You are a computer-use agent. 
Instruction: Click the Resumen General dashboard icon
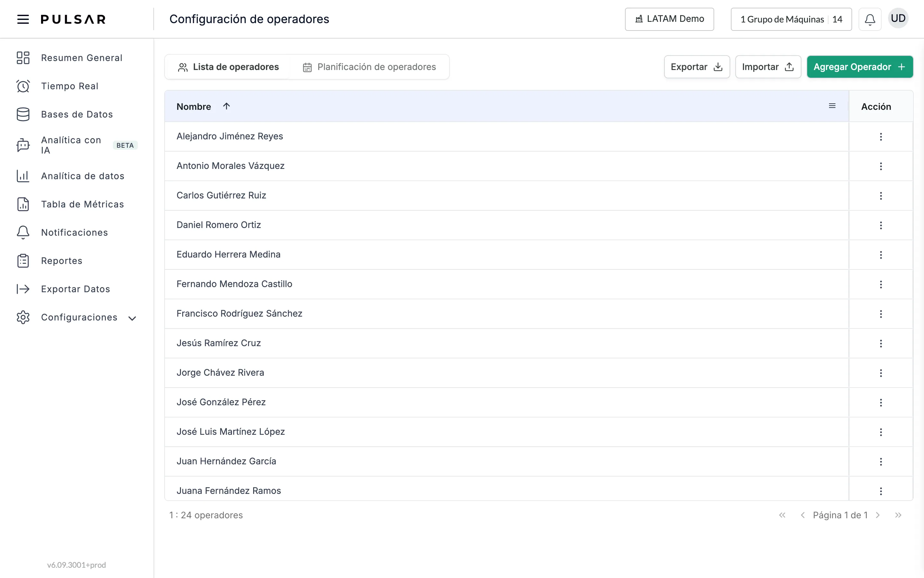(x=23, y=58)
